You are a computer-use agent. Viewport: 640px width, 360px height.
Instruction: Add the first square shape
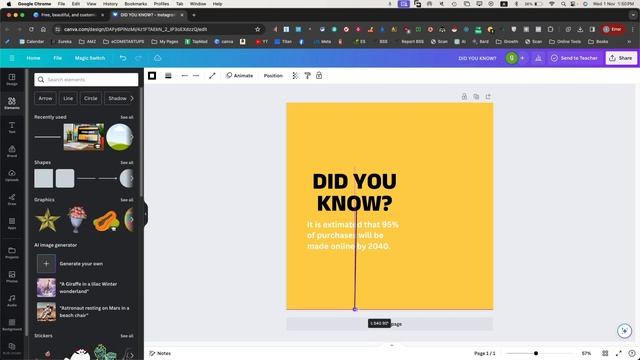click(x=44, y=178)
